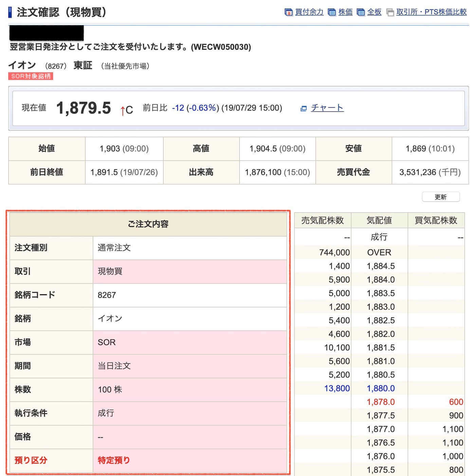Click the 売気配株数 column header
This screenshot has height=476, width=474.
323,220
